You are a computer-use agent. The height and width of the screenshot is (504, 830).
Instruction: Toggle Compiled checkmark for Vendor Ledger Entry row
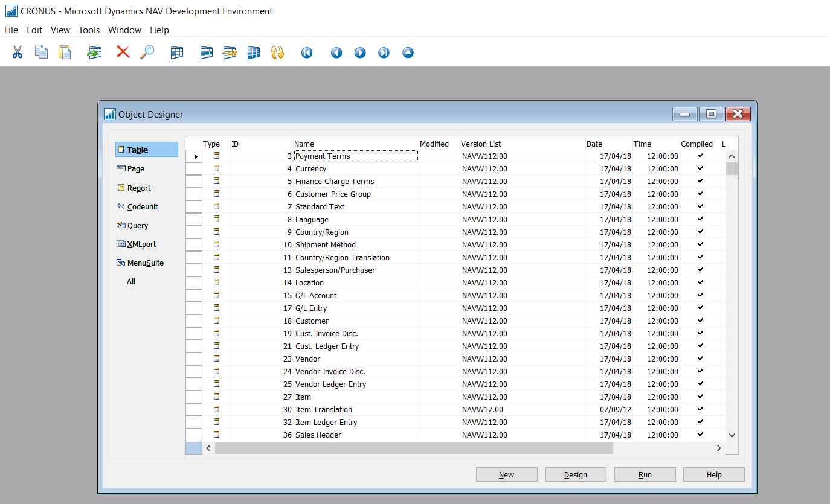coord(700,384)
